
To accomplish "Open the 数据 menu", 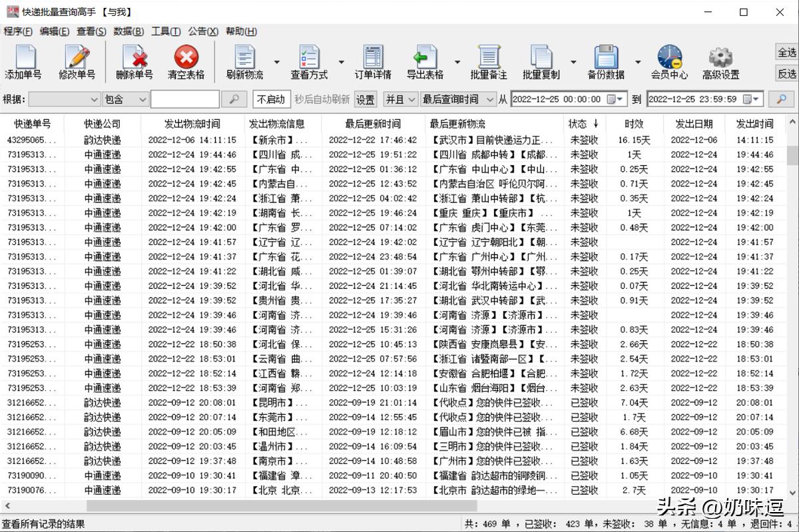I will 127,31.
